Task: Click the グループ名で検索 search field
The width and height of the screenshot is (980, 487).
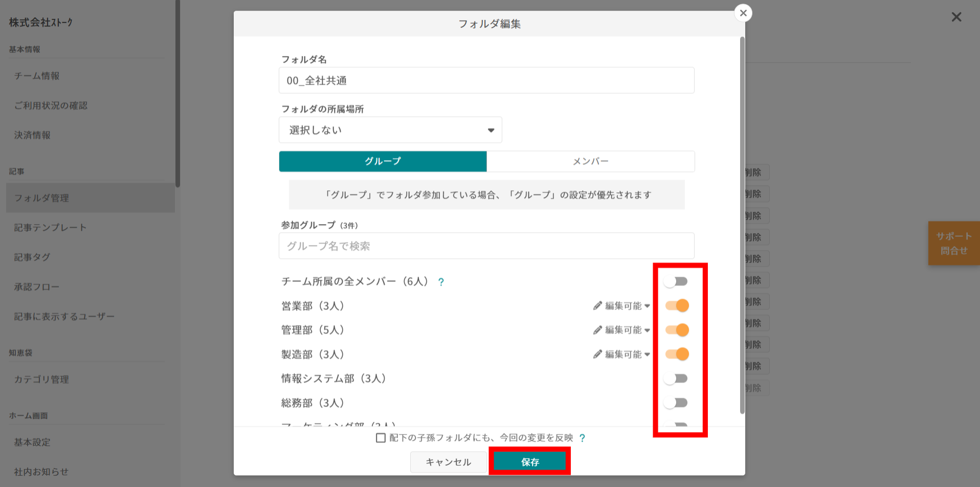Action: pos(486,246)
